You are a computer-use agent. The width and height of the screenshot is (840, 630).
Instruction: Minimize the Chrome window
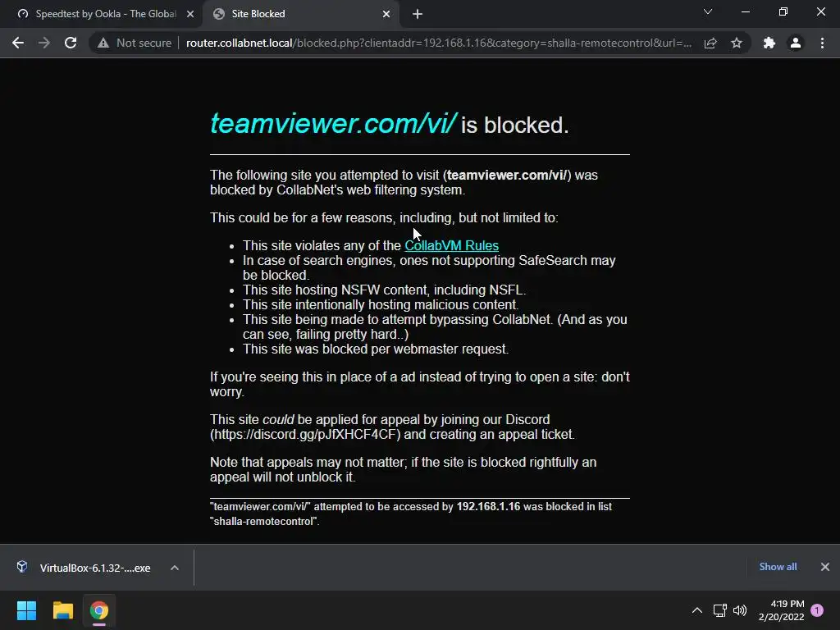[x=745, y=11]
